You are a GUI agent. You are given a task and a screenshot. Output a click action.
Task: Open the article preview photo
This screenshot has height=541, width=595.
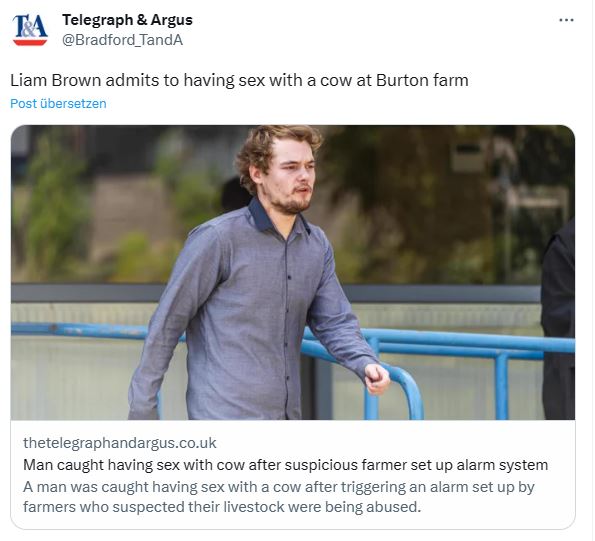(293, 272)
